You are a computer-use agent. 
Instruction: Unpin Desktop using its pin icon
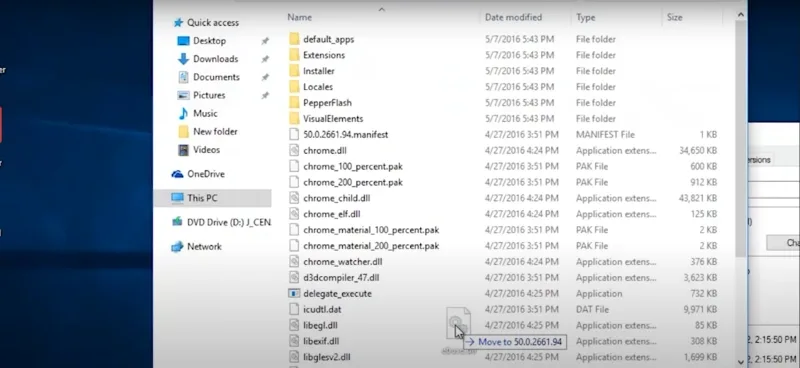point(265,41)
